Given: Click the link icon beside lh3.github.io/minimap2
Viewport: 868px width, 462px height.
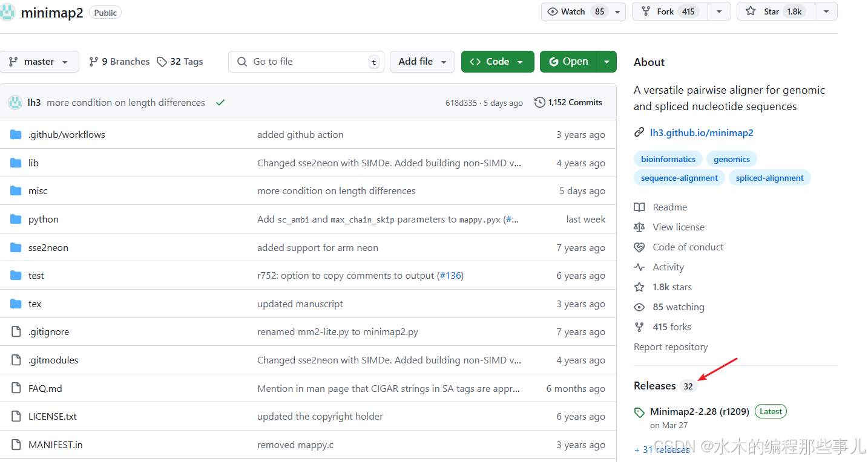Looking at the screenshot, I should coord(639,132).
